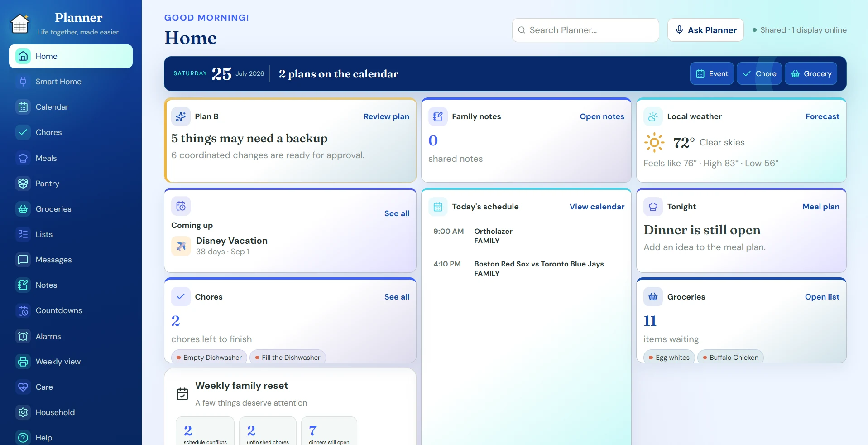Image resolution: width=868 pixels, height=445 pixels.
Task: Click See all in Coming up card
Action: (x=397, y=213)
